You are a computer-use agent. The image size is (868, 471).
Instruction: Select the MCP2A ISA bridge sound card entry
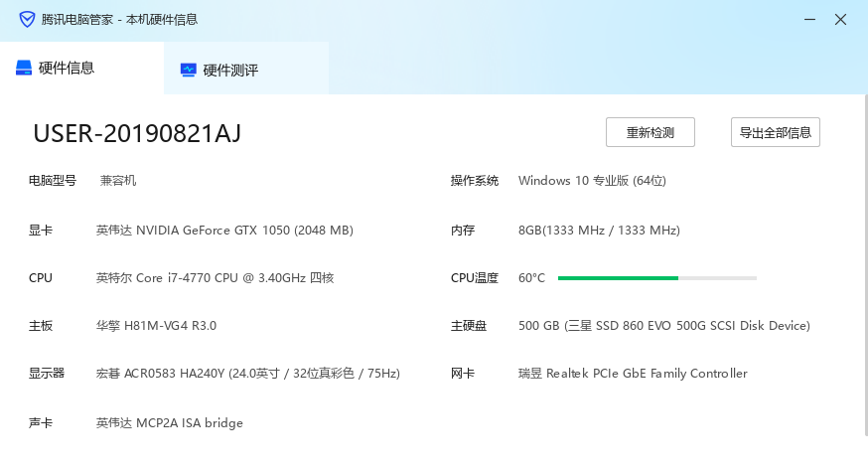(169, 422)
